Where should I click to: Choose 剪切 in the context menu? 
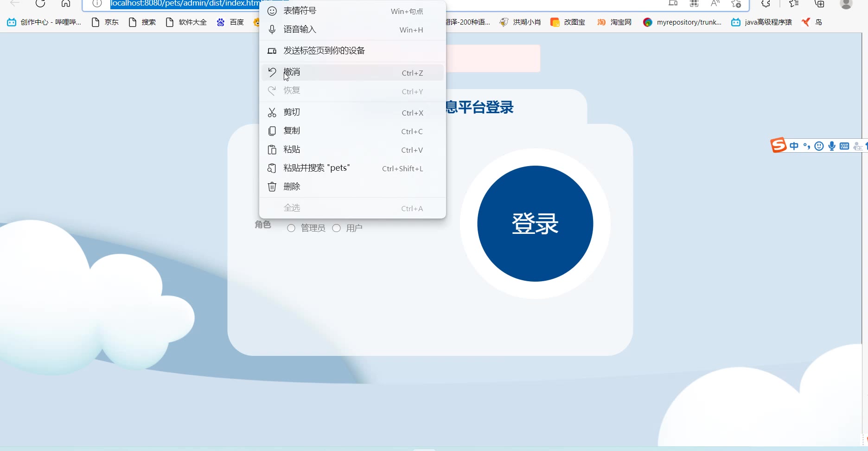pos(352,112)
